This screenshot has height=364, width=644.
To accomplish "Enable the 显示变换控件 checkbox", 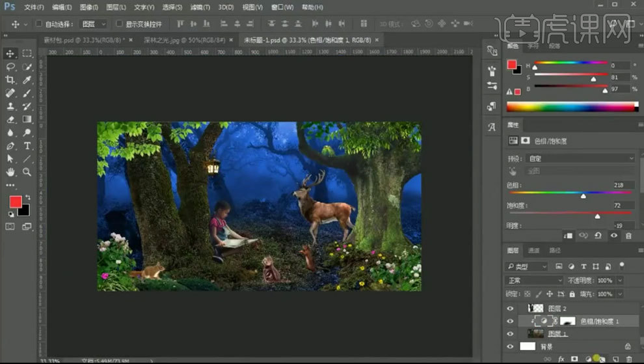I will click(x=119, y=23).
